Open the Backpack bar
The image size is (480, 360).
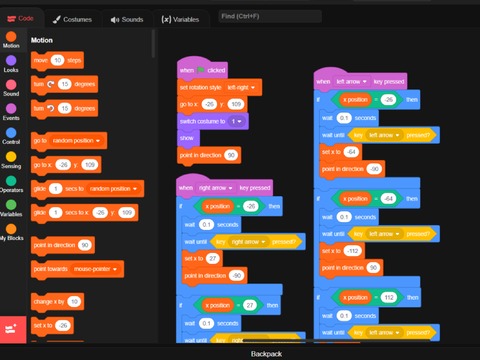(267, 354)
